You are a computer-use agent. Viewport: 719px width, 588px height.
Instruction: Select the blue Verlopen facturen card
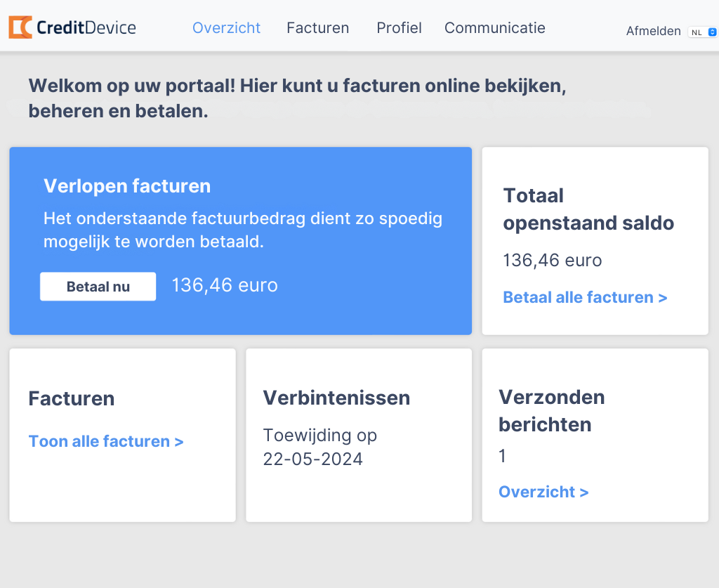click(x=240, y=241)
